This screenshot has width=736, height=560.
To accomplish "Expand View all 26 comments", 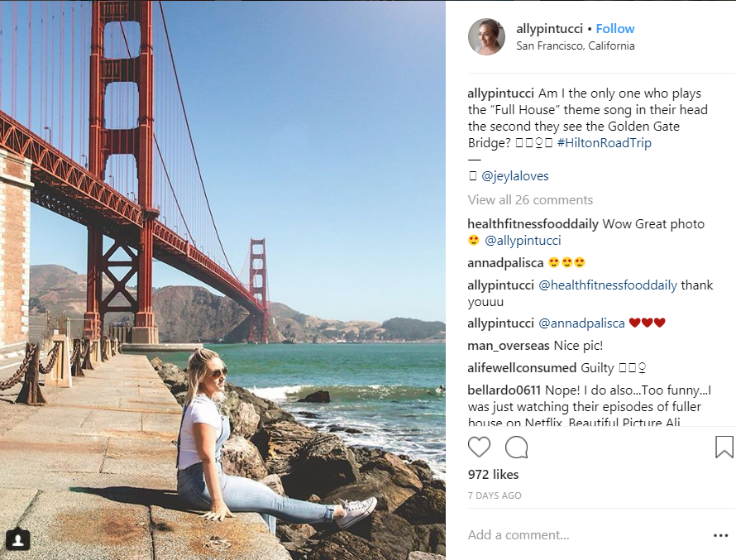I will pos(530,199).
